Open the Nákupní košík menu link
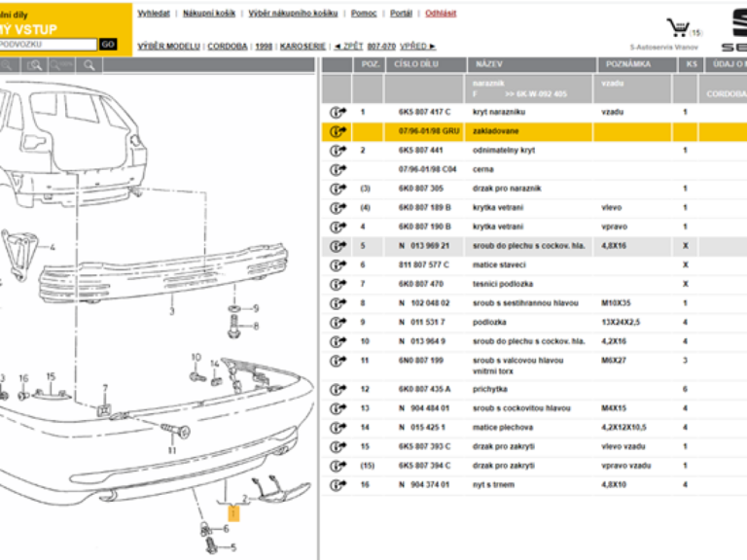Screen dimensions: 747x560 pyautogui.click(x=207, y=14)
